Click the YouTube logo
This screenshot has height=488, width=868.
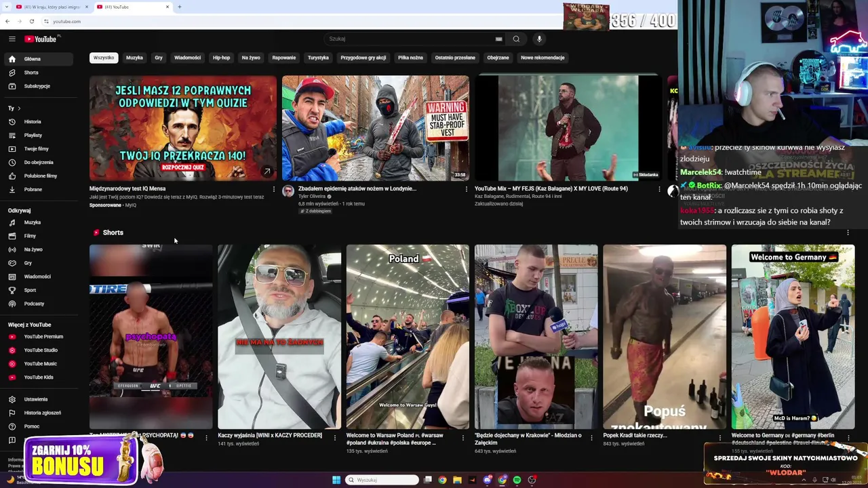[41, 39]
